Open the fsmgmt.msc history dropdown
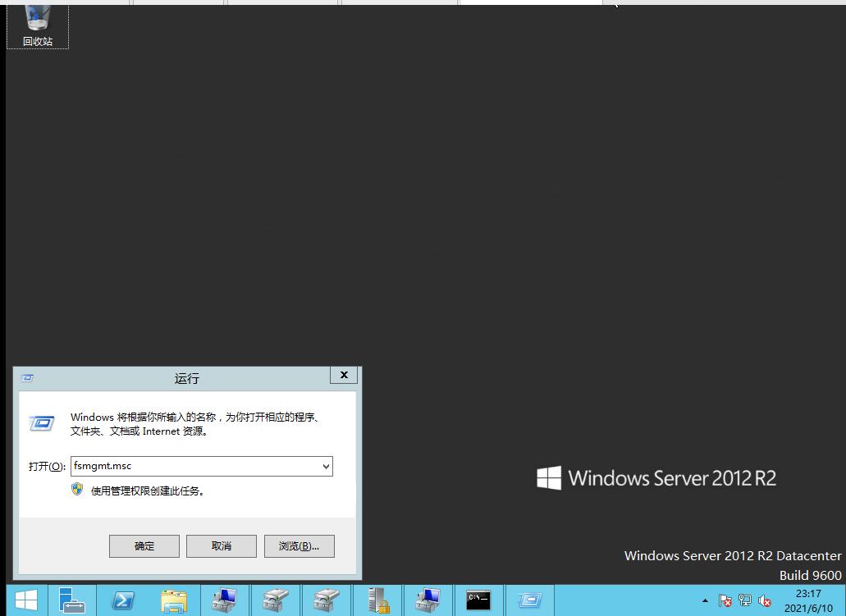This screenshot has height=616, width=846. (x=327, y=466)
